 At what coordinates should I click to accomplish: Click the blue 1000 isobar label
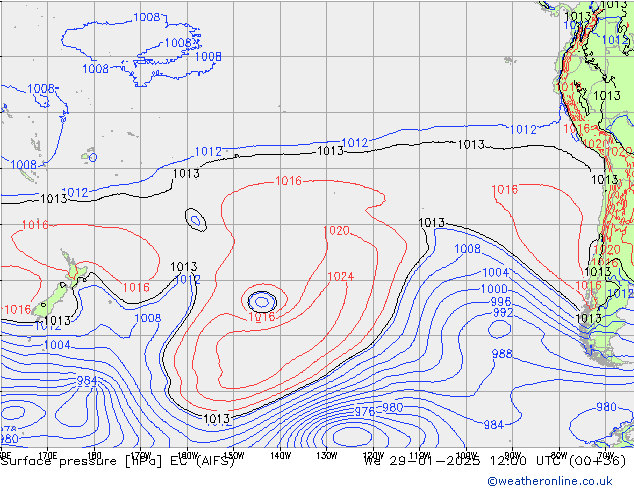click(x=494, y=289)
